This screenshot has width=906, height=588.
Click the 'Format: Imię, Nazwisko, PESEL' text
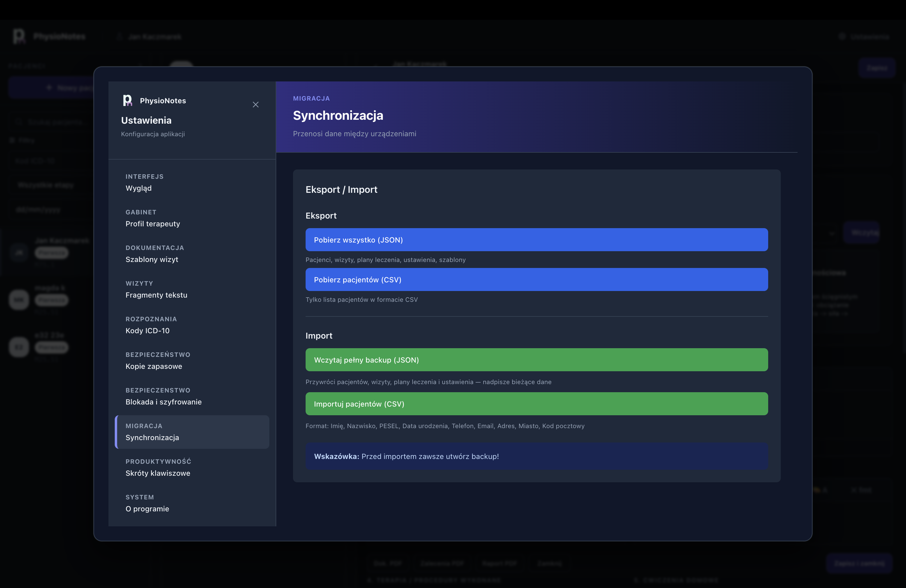445,426
